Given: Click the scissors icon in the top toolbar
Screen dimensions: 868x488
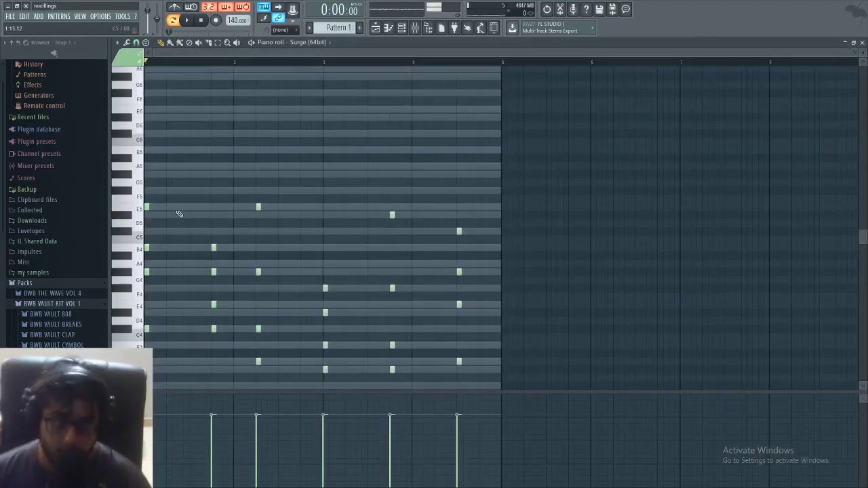Looking at the screenshot, I should point(560,9).
